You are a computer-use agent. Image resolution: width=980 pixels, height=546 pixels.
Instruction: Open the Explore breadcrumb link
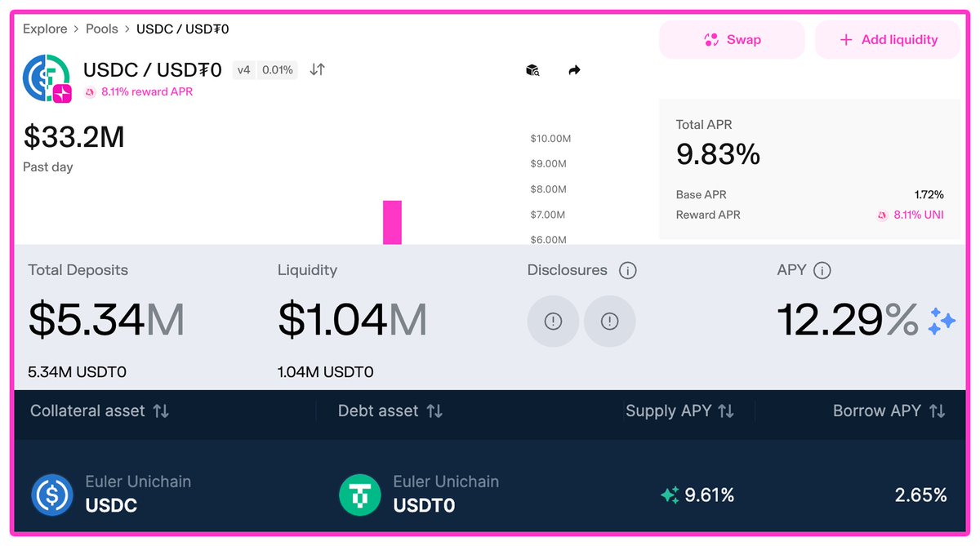pyautogui.click(x=45, y=29)
